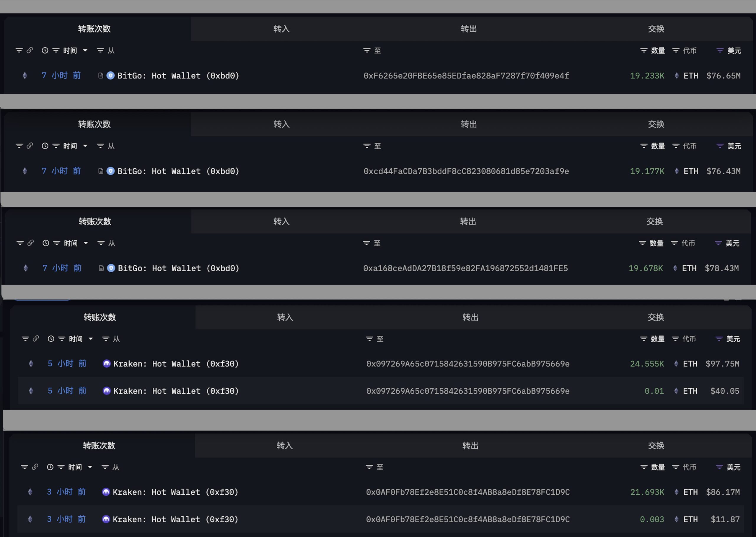
Task: Select 转出 tab above the 21.693K transfer
Action: click(470, 446)
